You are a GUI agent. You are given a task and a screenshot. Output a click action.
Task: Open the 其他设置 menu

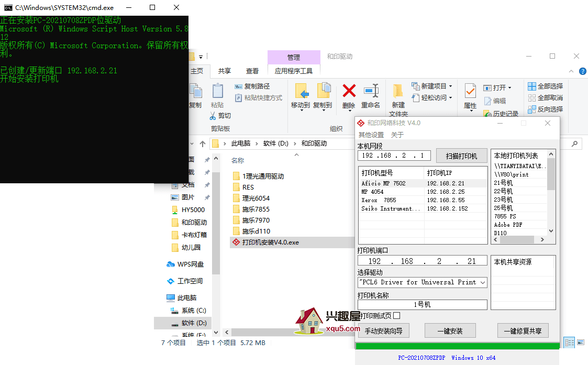(x=371, y=135)
